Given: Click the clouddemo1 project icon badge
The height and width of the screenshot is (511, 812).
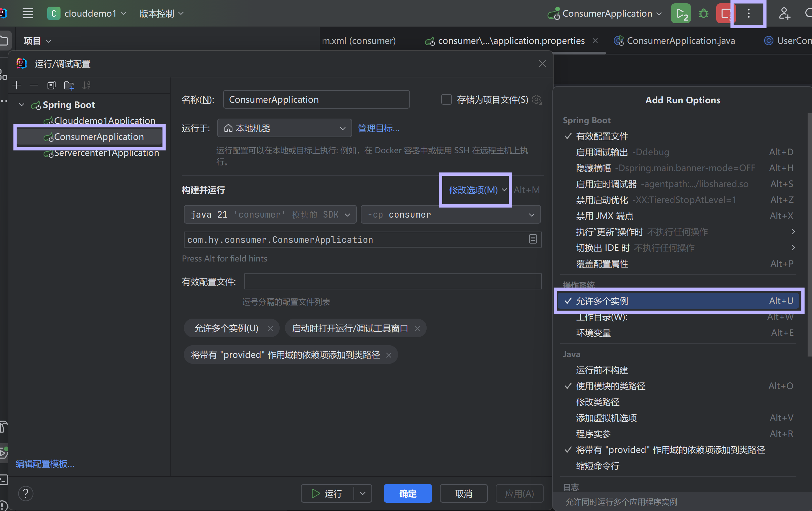Looking at the screenshot, I should (54, 14).
